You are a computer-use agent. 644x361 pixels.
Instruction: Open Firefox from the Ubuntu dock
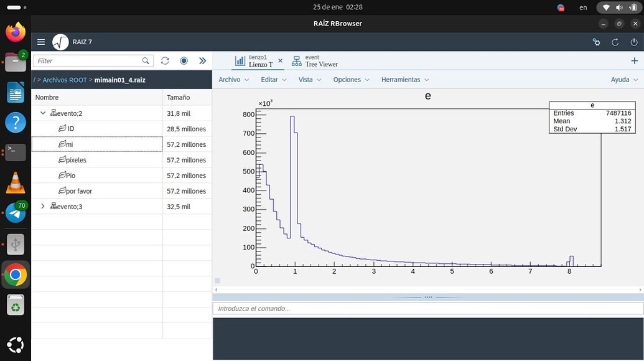(16, 32)
